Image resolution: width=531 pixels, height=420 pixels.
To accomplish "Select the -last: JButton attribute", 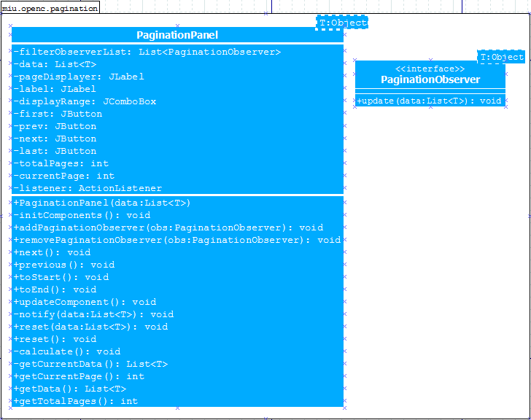I will tap(55, 151).
